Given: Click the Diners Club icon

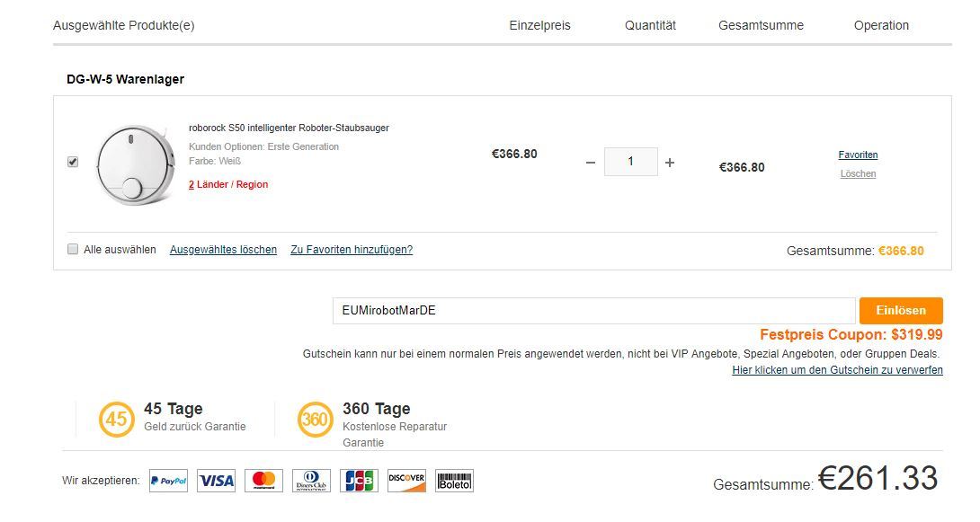Looking at the screenshot, I should click(311, 481).
